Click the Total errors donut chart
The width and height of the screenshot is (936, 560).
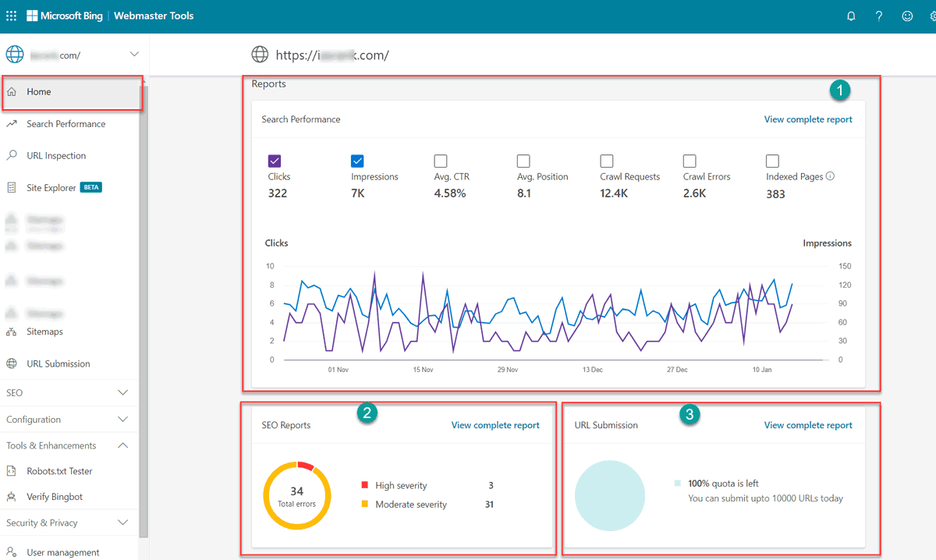(x=297, y=494)
